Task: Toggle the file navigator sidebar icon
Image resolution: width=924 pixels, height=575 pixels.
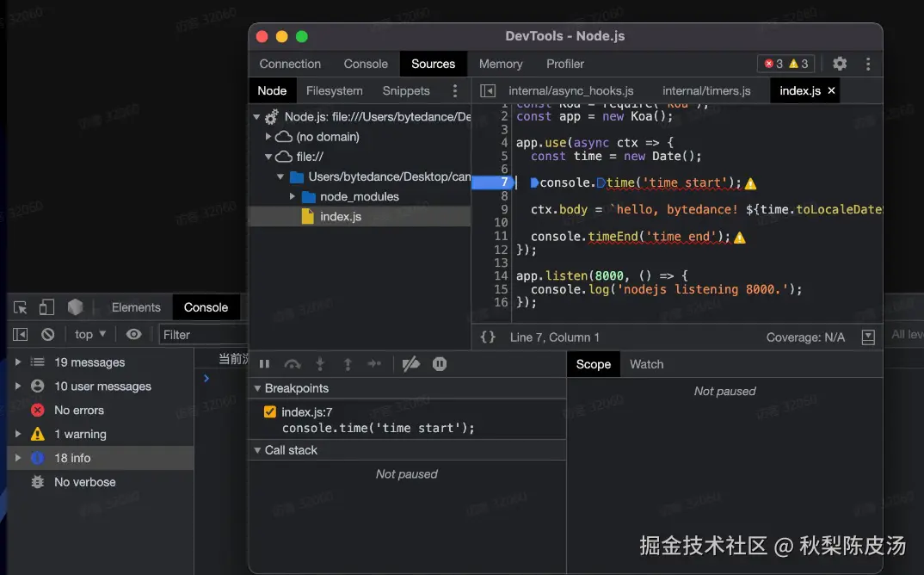Action: pos(488,91)
